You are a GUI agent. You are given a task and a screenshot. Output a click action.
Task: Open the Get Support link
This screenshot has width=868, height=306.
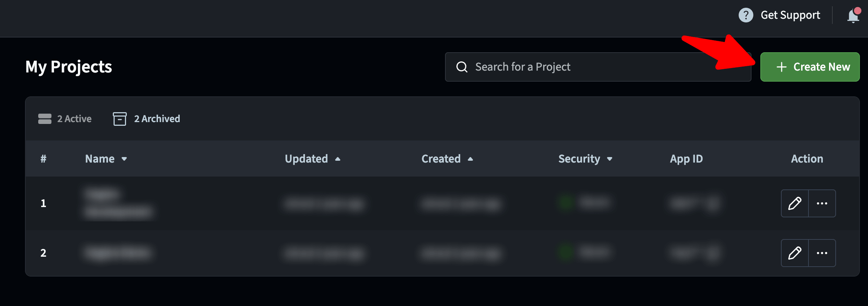point(790,15)
